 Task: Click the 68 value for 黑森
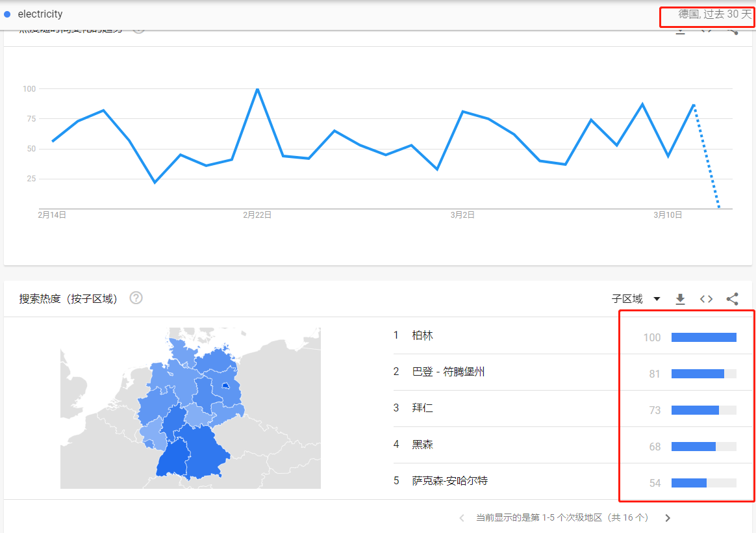pyautogui.click(x=655, y=447)
